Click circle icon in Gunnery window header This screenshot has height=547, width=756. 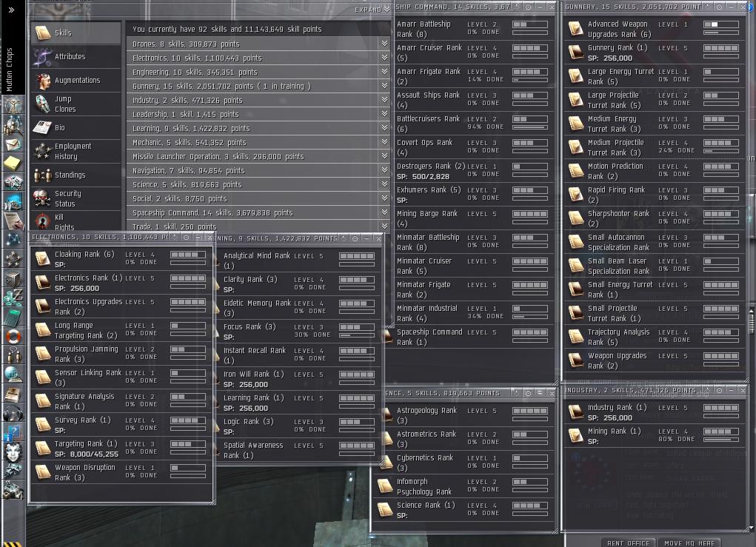pyautogui.click(x=720, y=7)
